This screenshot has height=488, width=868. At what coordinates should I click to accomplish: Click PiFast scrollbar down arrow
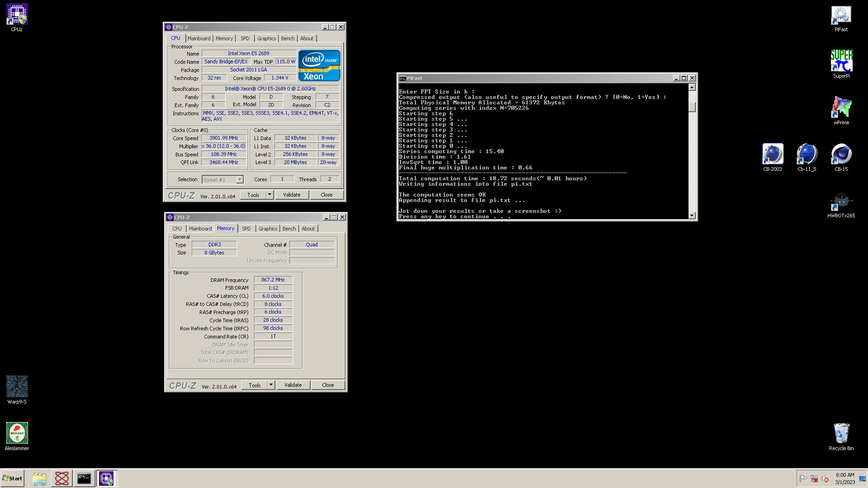(692, 216)
